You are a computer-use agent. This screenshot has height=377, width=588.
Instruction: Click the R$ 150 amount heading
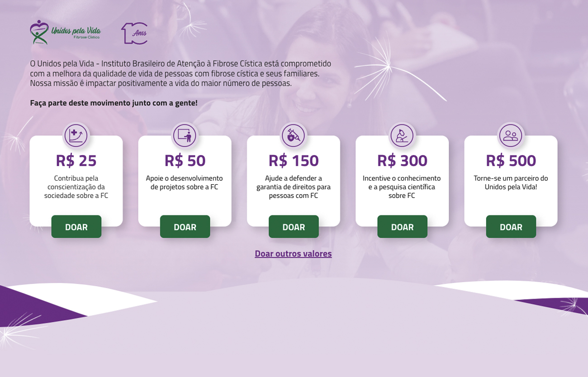click(294, 160)
